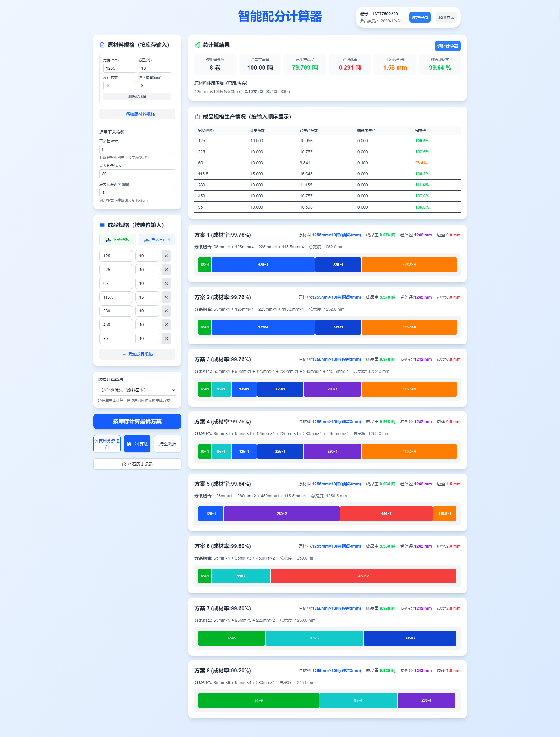Remove the 450 width product row
560x737 pixels.
point(166,325)
